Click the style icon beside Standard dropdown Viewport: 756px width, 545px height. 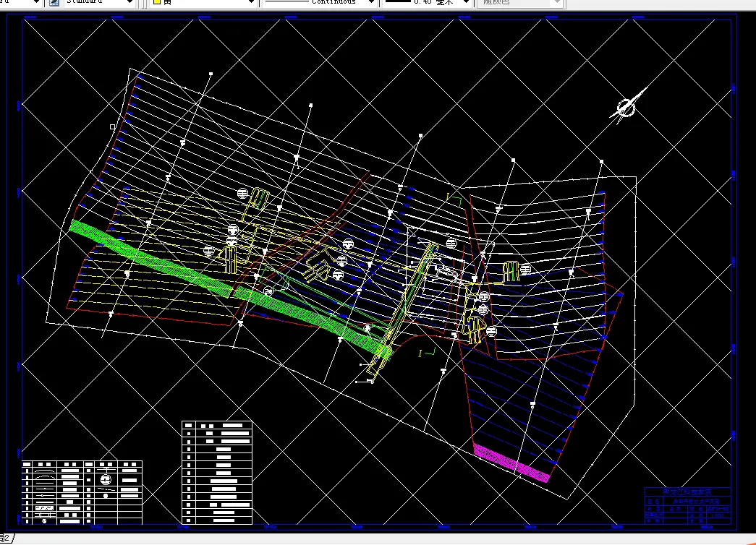coord(54,2)
